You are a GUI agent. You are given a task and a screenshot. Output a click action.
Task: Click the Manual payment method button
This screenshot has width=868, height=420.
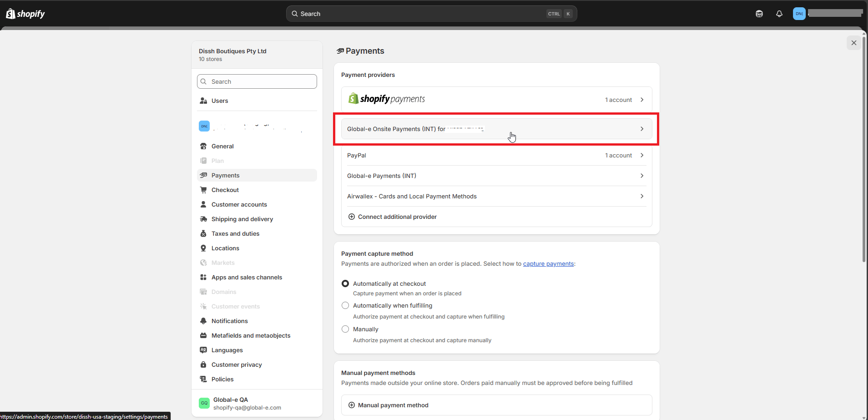pos(496,405)
